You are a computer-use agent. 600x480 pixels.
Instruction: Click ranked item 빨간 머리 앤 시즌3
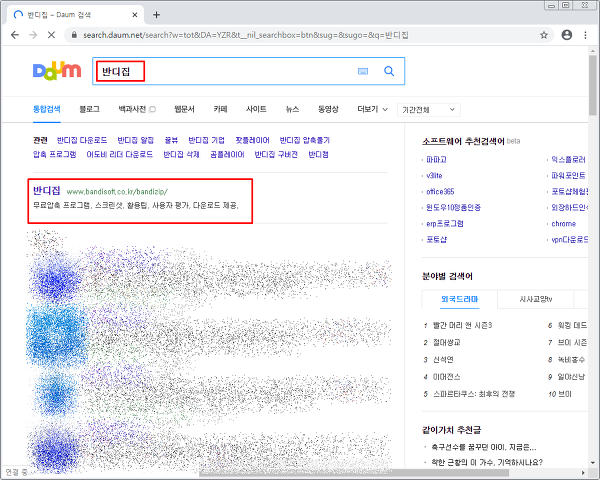pyautogui.click(x=462, y=326)
